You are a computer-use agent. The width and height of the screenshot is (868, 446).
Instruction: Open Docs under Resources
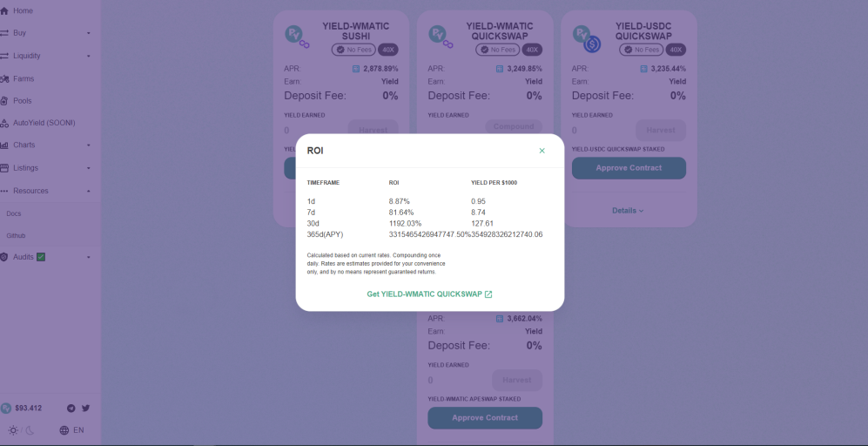[x=14, y=214]
